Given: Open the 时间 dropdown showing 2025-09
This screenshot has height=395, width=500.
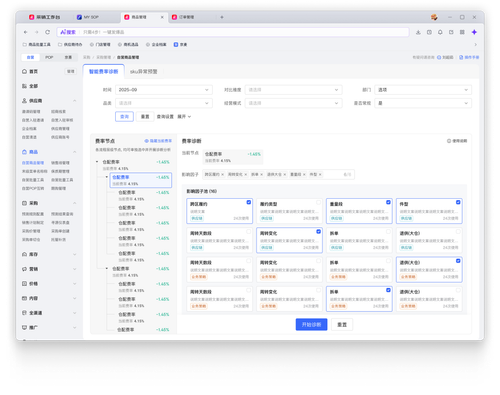Looking at the screenshot, I should [x=164, y=90].
